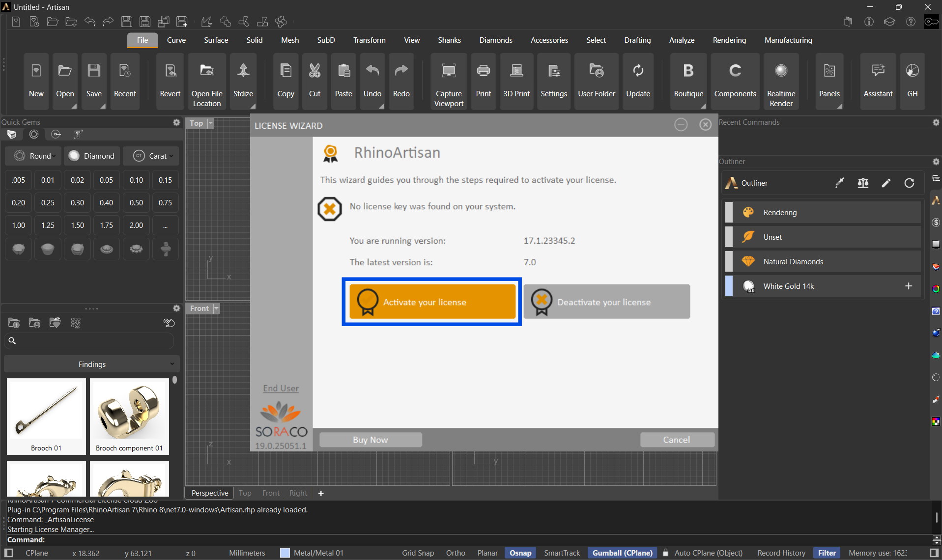Screen dimensions: 942x560
Task: Click the Outliner balance scale icon
Action: pos(863,183)
